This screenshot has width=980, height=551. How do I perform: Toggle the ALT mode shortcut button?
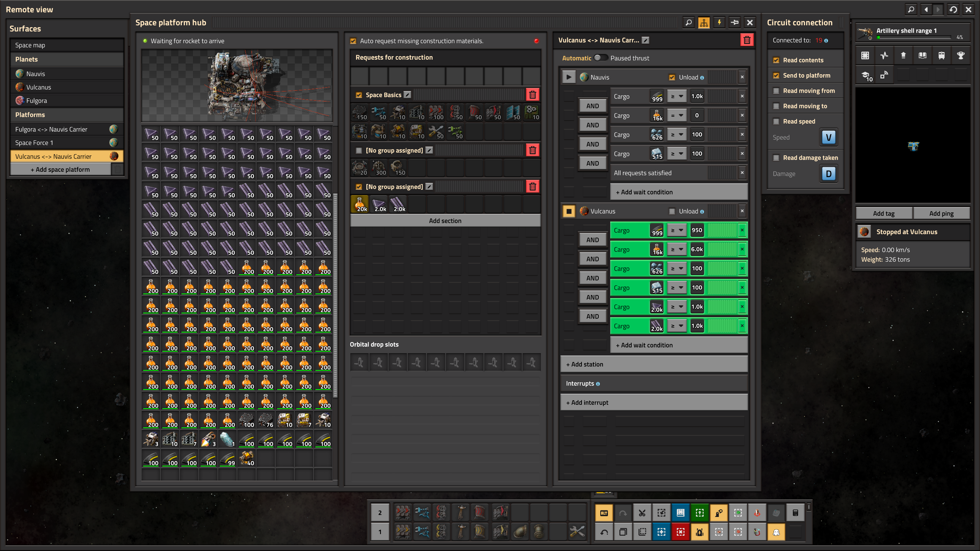click(604, 513)
